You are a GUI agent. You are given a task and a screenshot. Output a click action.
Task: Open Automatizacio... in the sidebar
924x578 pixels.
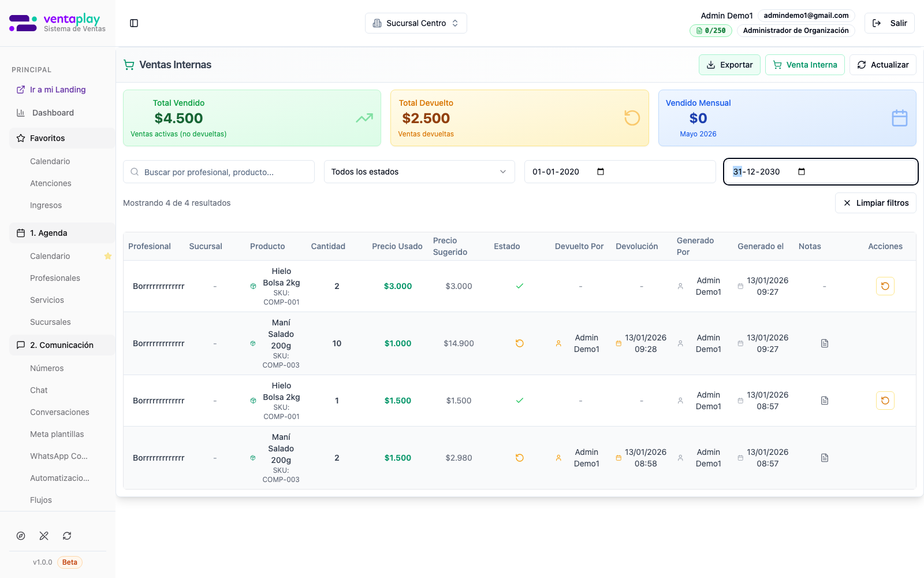tap(59, 478)
